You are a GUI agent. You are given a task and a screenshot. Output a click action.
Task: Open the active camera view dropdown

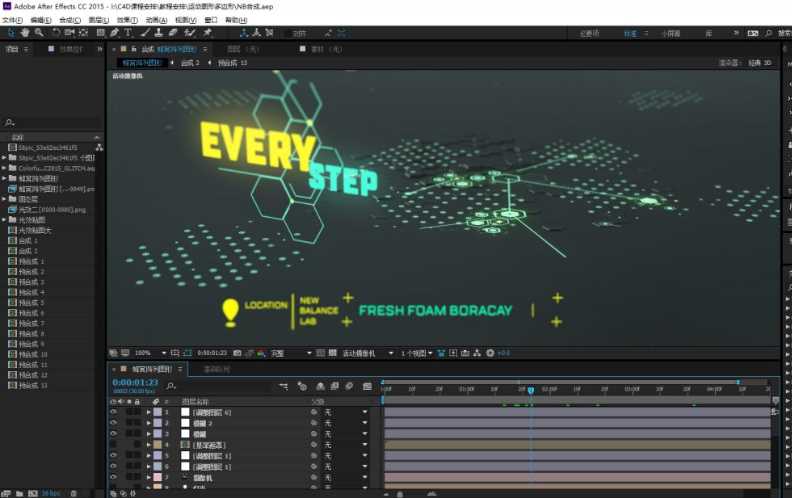point(368,353)
